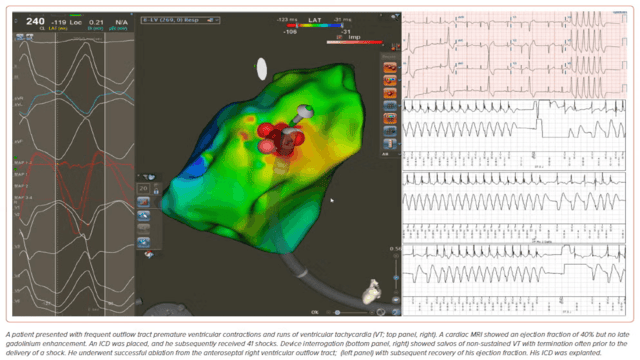
Task: Select the aVR lead label
Action: click(x=18, y=98)
